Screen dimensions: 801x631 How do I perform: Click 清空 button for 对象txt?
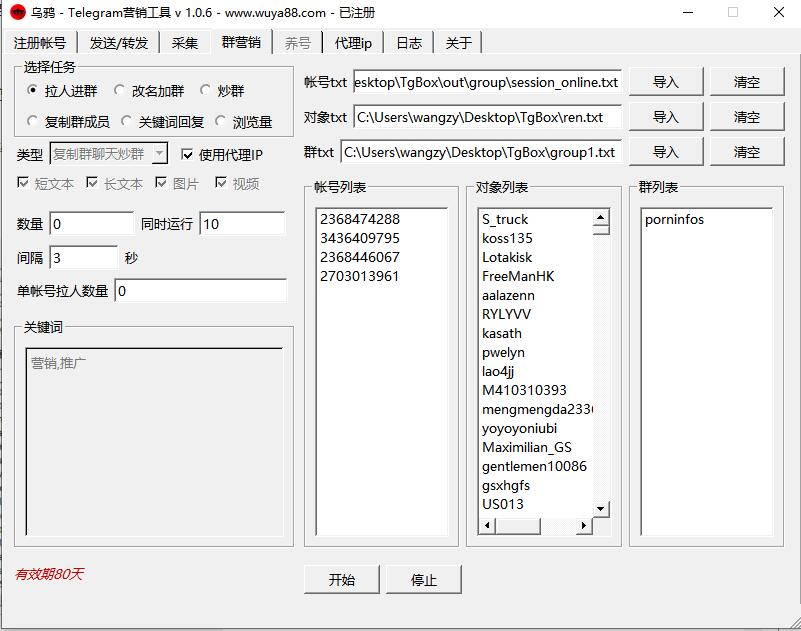[746, 117]
